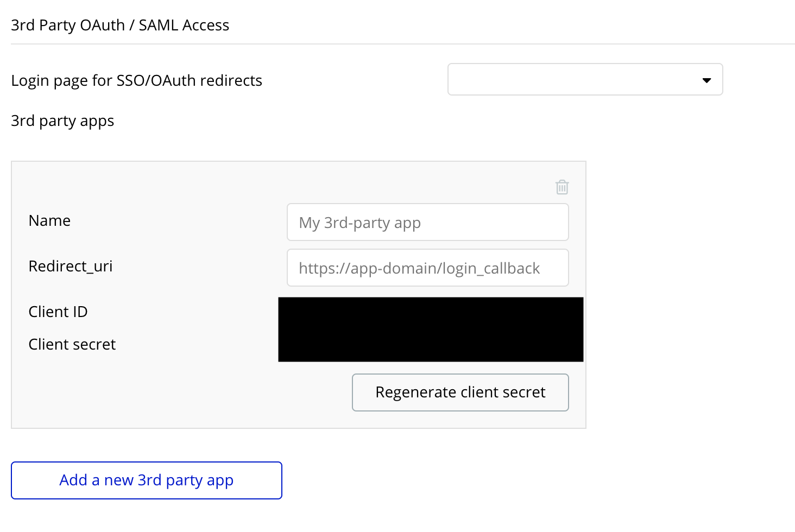Click the https://app-domain/login_callback placeholder text

(419, 268)
